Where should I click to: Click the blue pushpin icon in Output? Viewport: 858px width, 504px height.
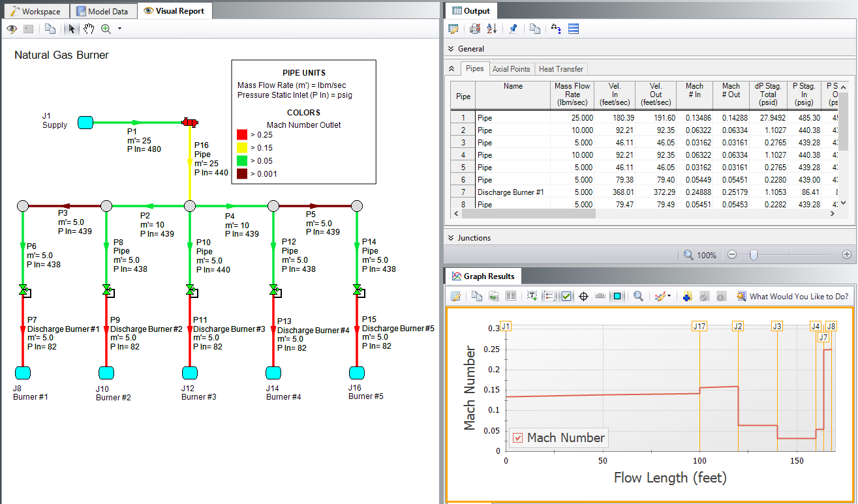[x=513, y=29]
